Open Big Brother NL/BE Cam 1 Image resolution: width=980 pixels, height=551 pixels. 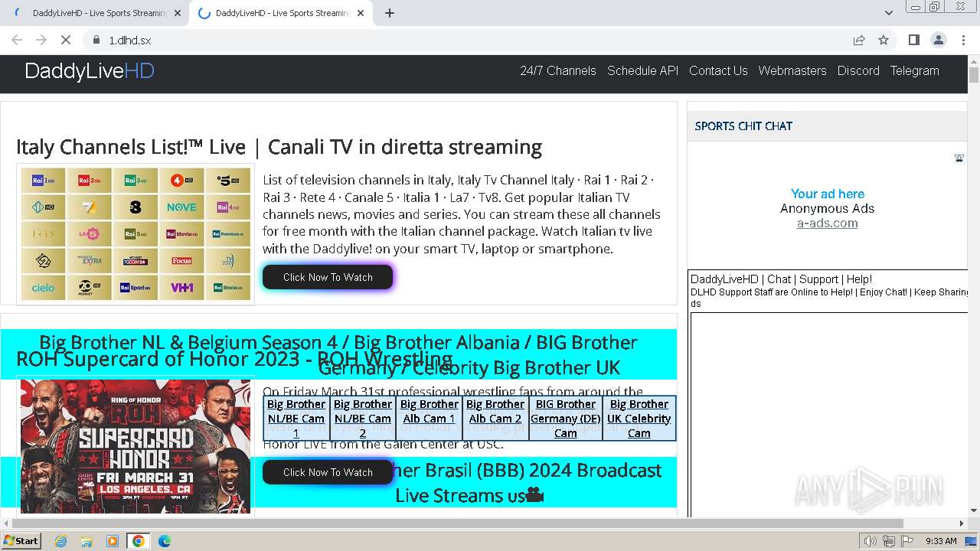click(x=296, y=419)
